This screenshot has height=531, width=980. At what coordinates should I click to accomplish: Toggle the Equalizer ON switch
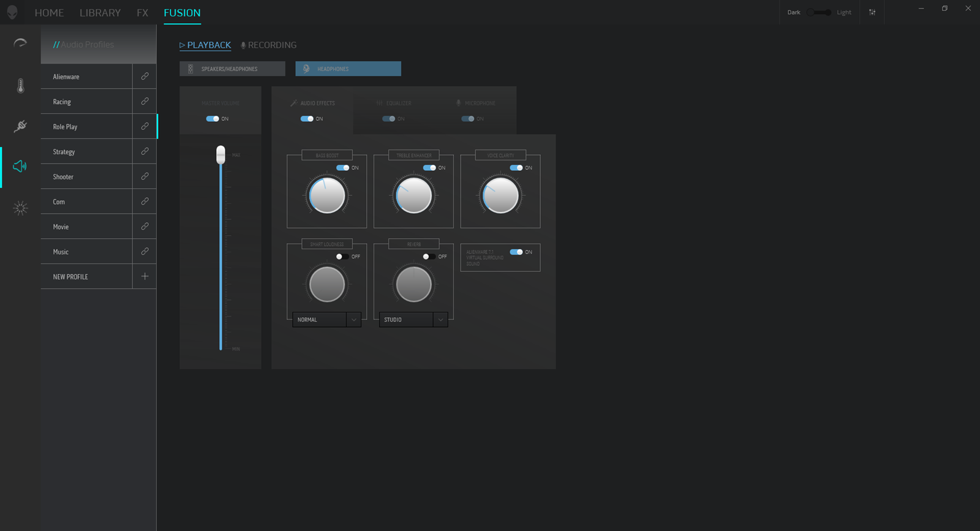click(x=388, y=119)
